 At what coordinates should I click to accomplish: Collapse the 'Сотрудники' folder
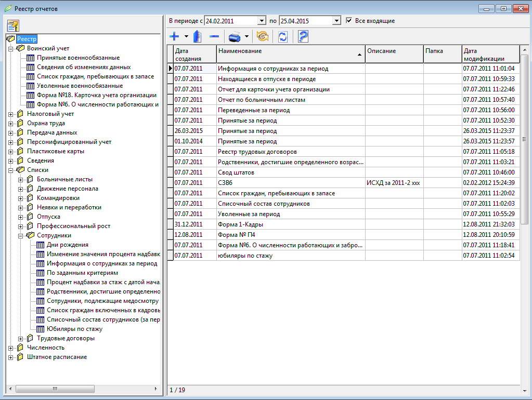tap(21, 236)
